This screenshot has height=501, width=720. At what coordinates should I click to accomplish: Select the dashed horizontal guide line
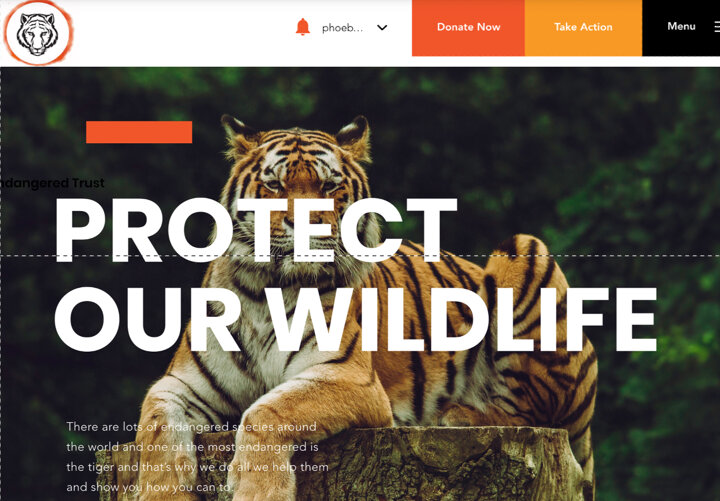pyautogui.click(x=360, y=256)
